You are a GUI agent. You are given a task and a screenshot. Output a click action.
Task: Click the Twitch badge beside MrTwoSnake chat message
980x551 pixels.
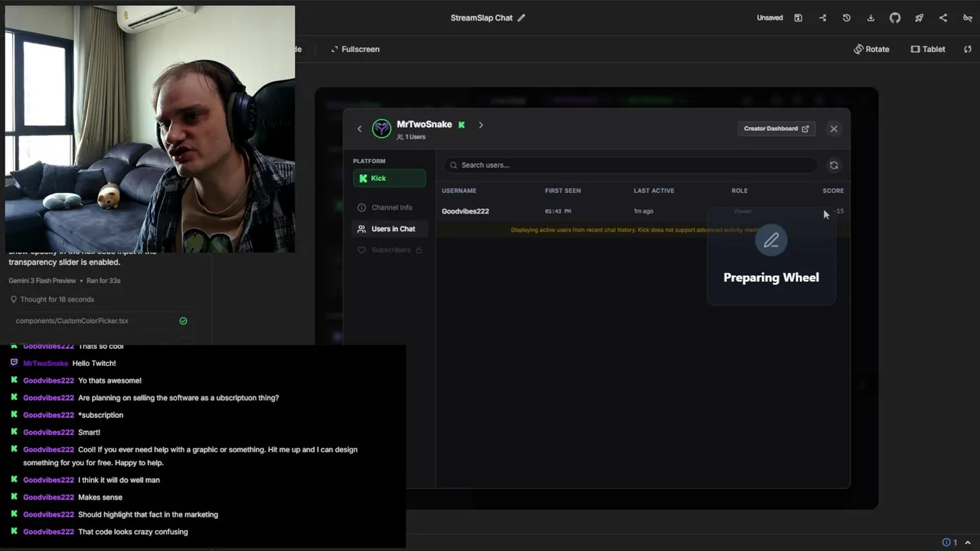click(x=14, y=363)
